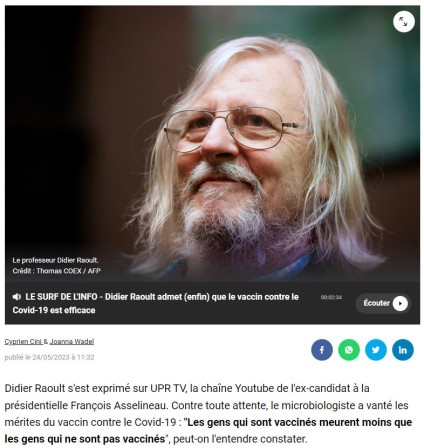424x448 pixels.
Task: Click the phrase peut-on l'entendre constater
Action: point(239,439)
